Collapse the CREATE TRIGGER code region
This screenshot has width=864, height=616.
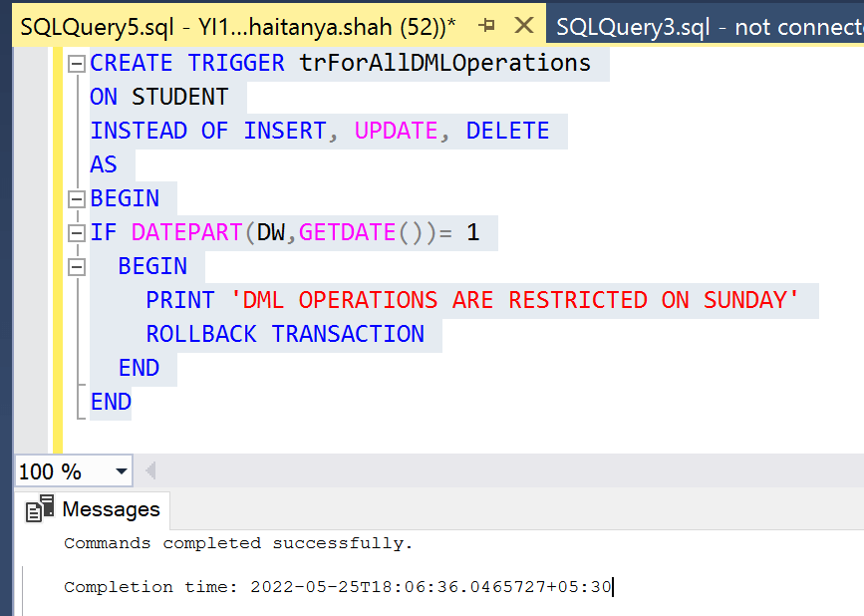point(77,62)
